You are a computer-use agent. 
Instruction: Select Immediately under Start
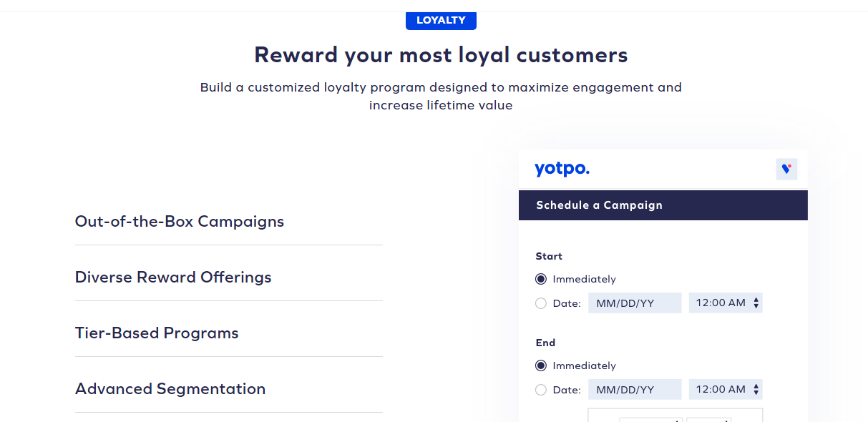pyautogui.click(x=541, y=279)
